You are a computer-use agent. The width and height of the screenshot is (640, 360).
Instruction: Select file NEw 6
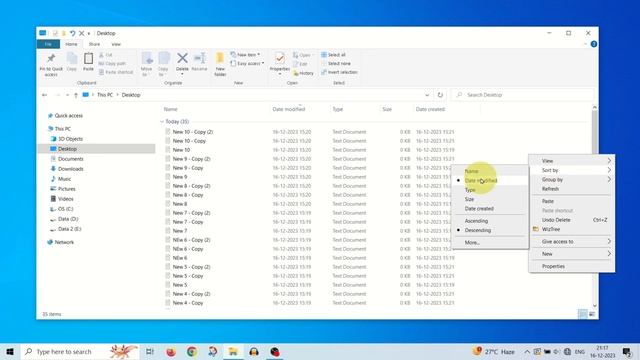tap(180, 258)
